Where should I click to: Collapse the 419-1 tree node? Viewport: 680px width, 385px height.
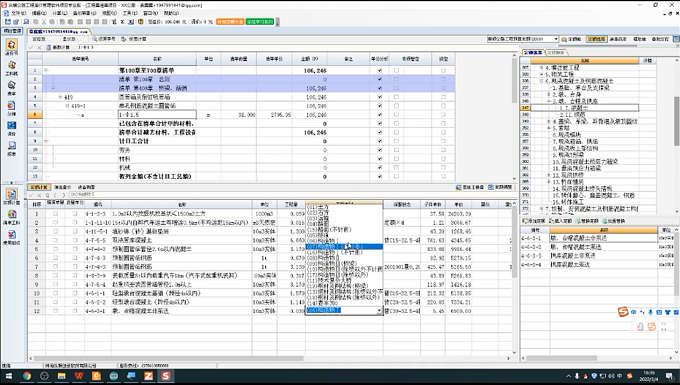(67, 106)
